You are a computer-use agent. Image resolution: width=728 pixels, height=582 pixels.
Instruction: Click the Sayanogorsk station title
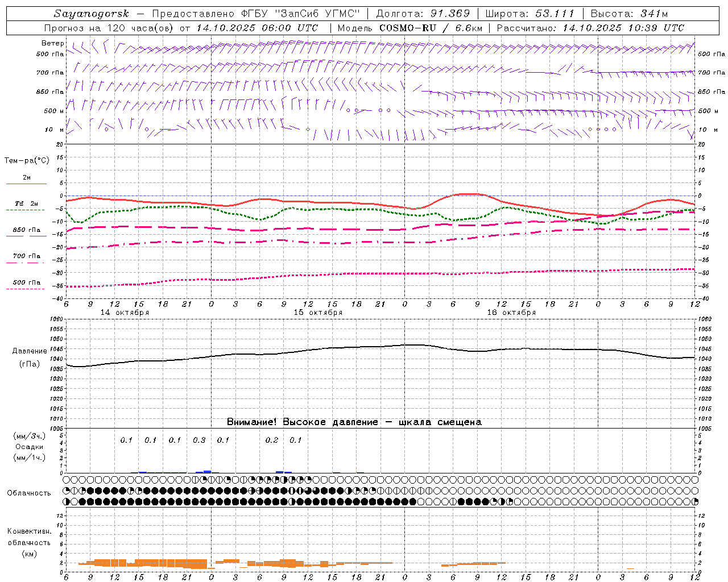[x=92, y=14]
